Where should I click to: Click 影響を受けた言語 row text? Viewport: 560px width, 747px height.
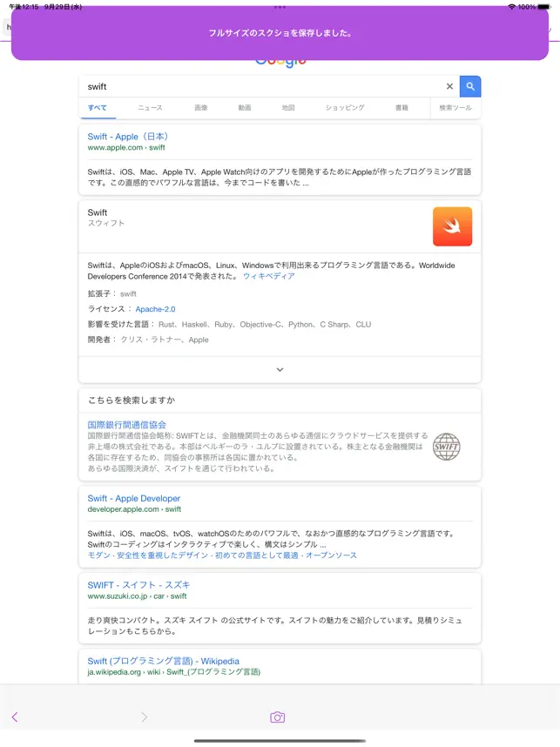(229, 325)
